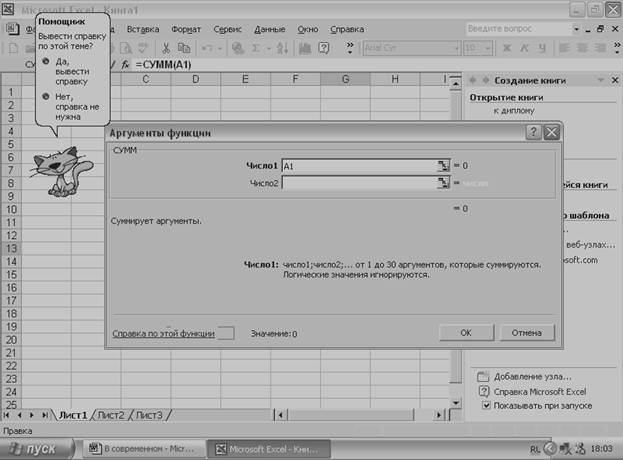
Task: Open the 'к диплому' workbook link
Action: point(514,111)
